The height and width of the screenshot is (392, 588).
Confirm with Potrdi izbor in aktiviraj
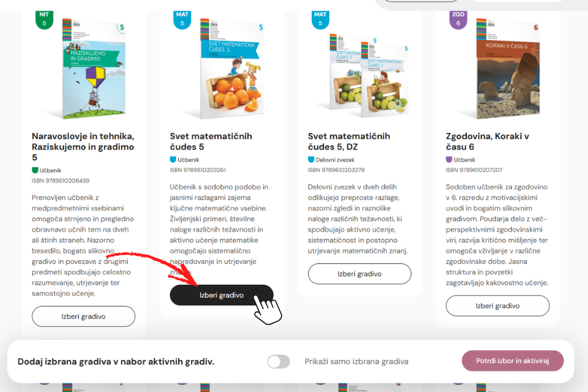tap(513, 361)
